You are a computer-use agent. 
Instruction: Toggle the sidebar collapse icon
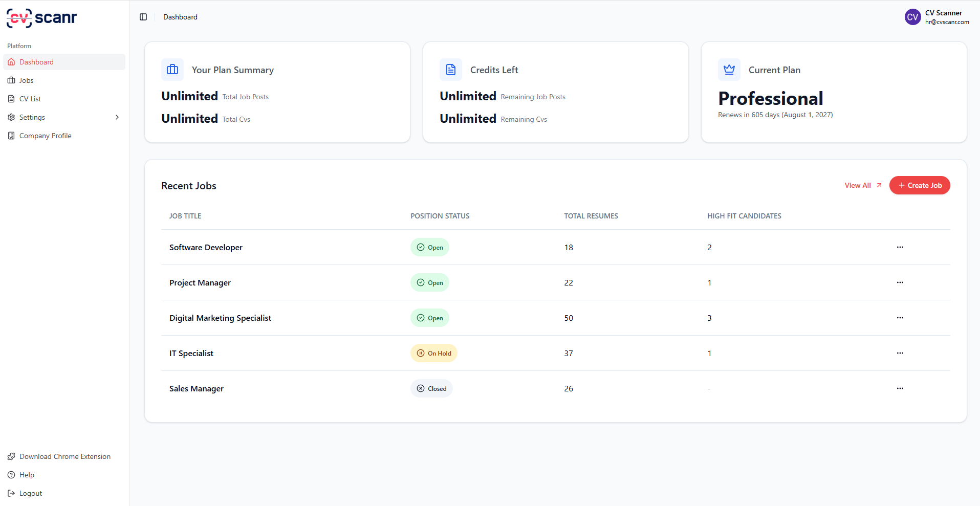[143, 17]
